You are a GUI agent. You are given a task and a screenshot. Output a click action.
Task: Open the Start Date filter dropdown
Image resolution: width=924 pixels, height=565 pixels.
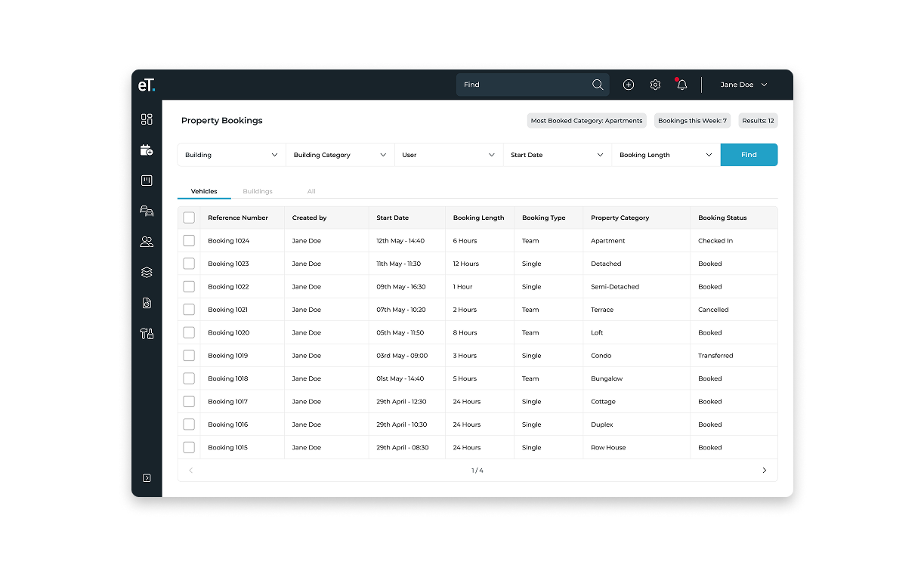click(557, 155)
